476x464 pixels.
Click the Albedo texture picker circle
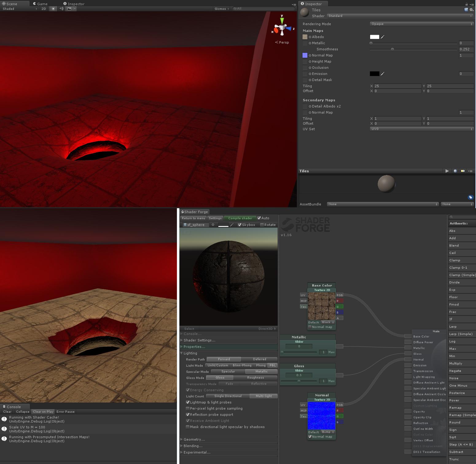[x=310, y=37]
